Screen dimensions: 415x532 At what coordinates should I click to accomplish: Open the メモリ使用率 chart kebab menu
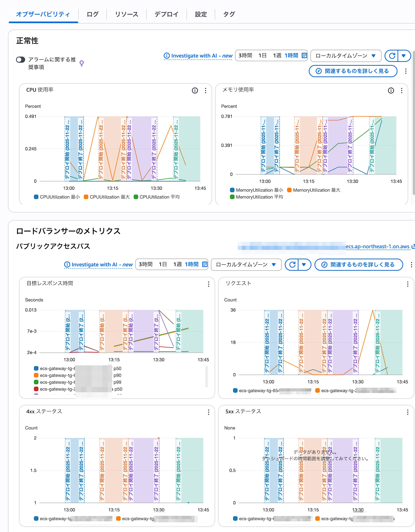401,91
